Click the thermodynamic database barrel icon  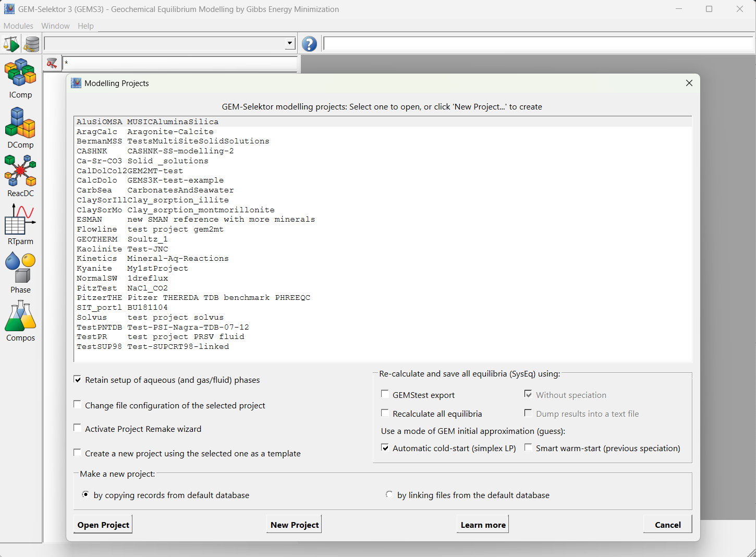click(32, 44)
